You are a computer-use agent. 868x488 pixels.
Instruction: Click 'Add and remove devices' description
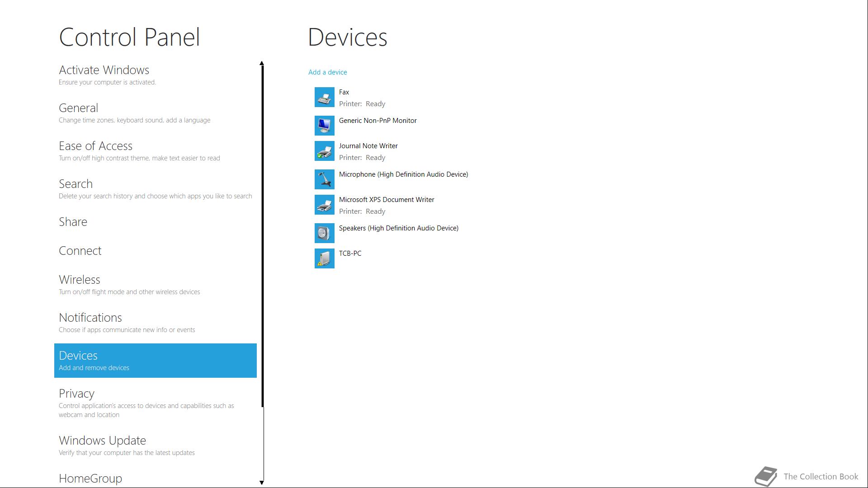click(94, 368)
